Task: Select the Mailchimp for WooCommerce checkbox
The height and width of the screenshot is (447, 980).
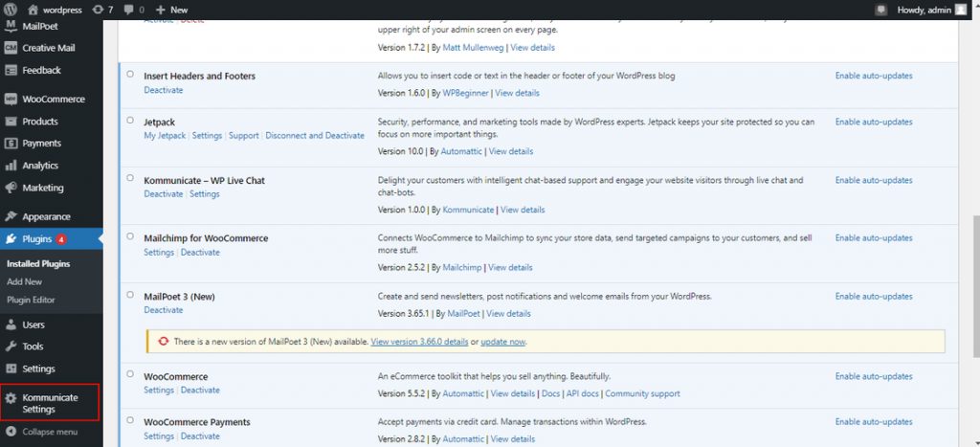Action: (x=130, y=236)
